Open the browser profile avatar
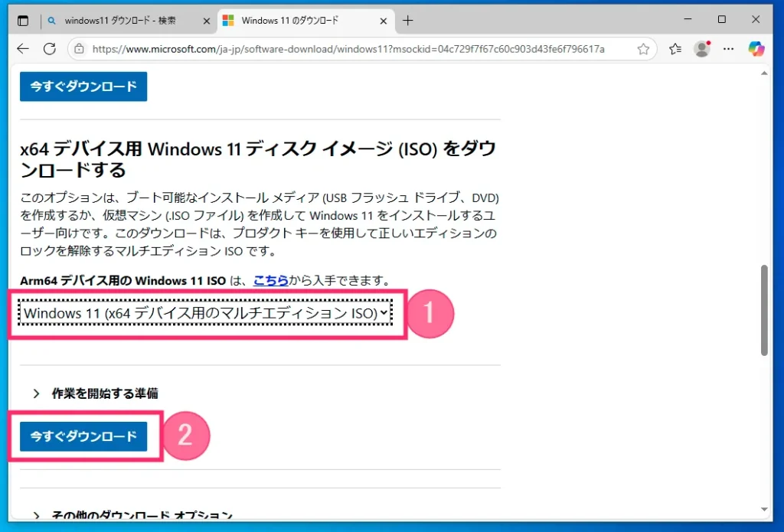The width and height of the screenshot is (784, 532). click(702, 48)
